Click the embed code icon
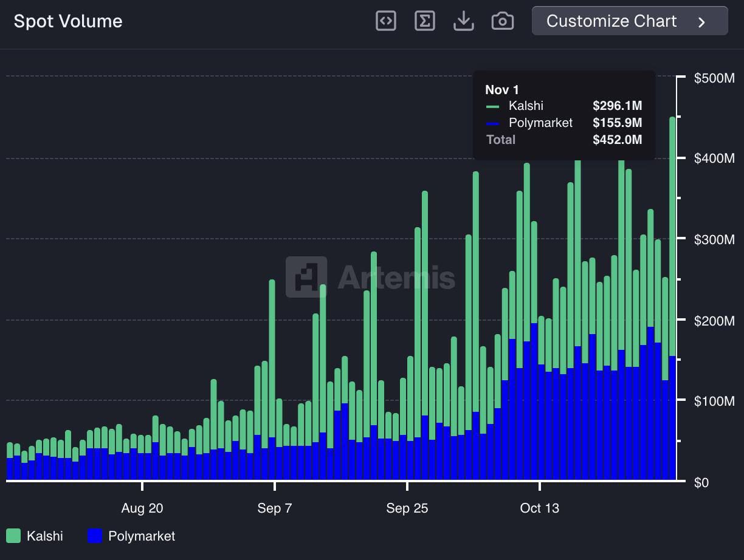 (x=386, y=21)
